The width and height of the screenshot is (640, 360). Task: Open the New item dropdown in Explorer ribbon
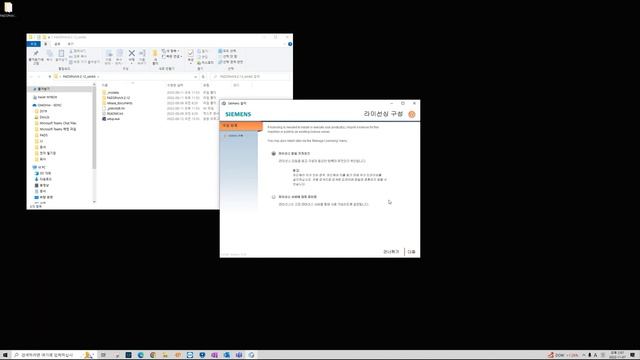click(x=171, y=51)
